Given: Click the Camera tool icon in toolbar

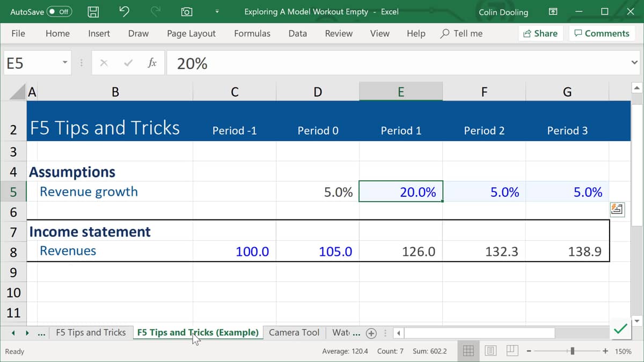Looking at the screenshot, I should pyautogui.click(x=187, y=12).
